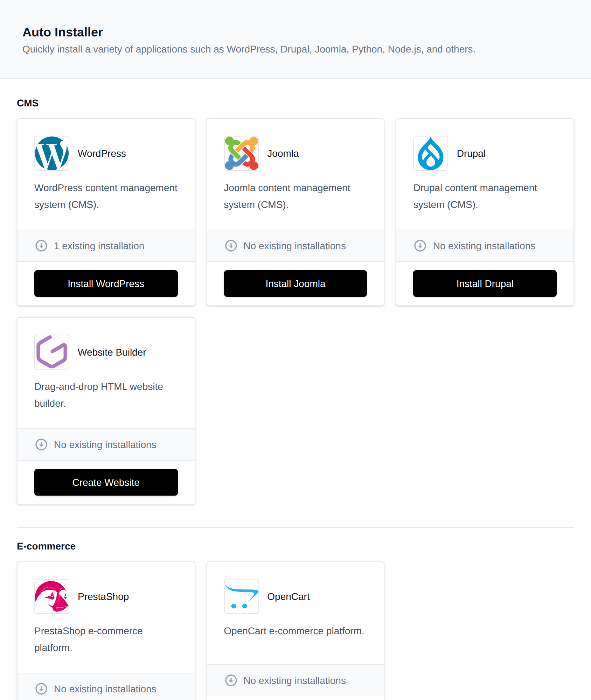Viewport: 591px width, 700px height.
Task: Click the Auto Installer page heading
Action: pos(63,32)
